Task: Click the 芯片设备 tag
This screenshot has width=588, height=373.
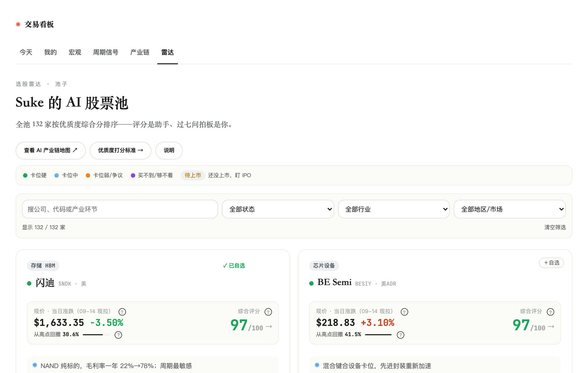Action: pos(324,266)
